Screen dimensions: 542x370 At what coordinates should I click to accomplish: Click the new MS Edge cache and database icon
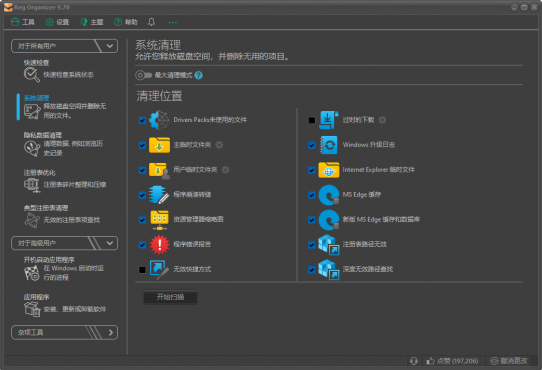tap(329, 220)
